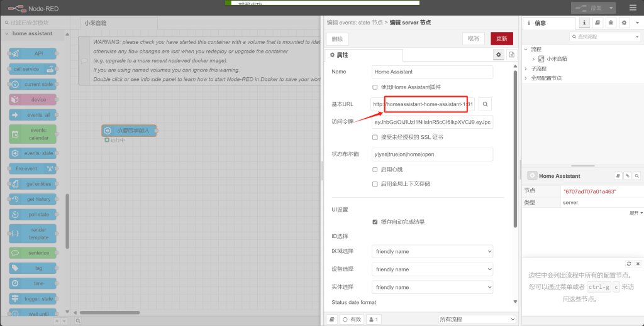This screenshot has width=644, height=326.
Task: Select the time palette node
Action: (33, 283)
